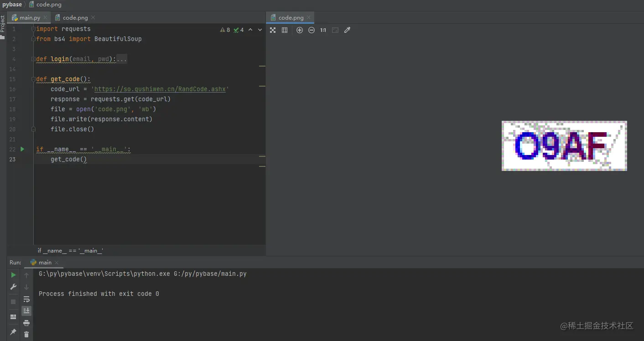The image size is (644, 341).
Task: Go up the stack trace in console
Action: click(26, 275)
